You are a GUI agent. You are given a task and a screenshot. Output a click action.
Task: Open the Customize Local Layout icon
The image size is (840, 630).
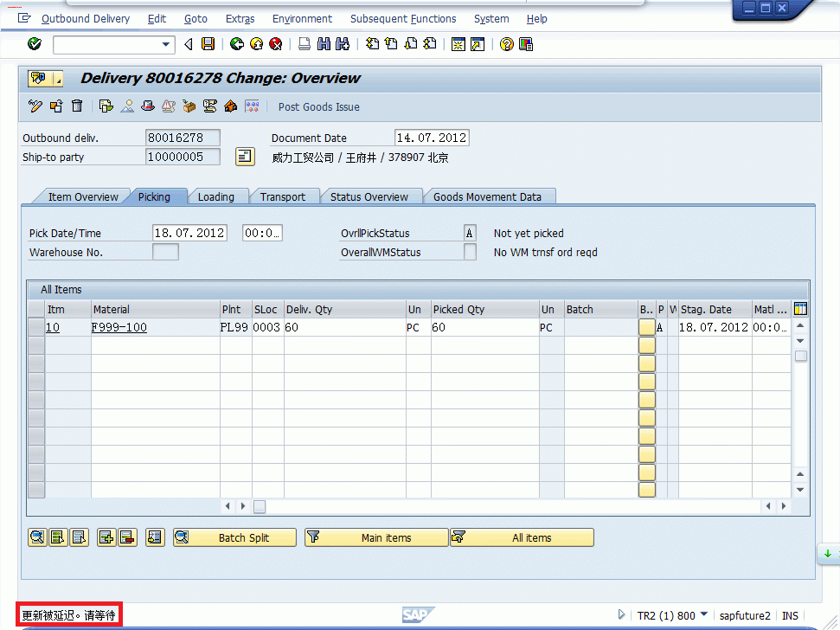pyautogui.click(x=526, y=44)
